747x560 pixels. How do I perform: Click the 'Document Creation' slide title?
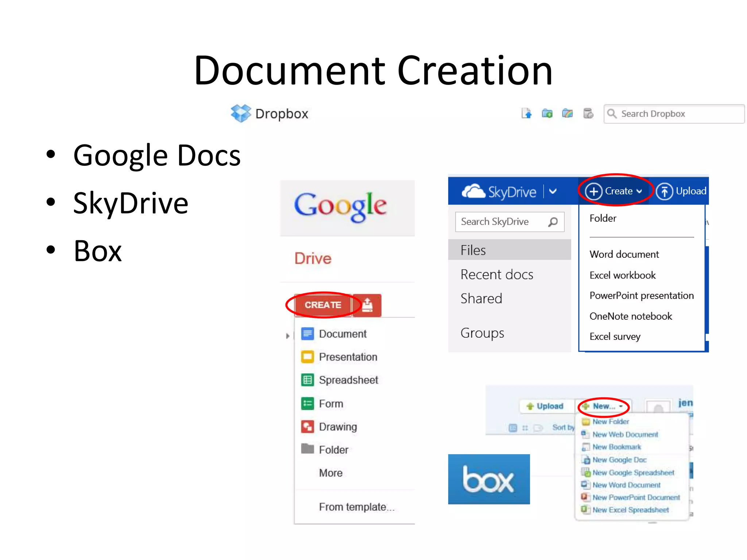tap(373, 70)
